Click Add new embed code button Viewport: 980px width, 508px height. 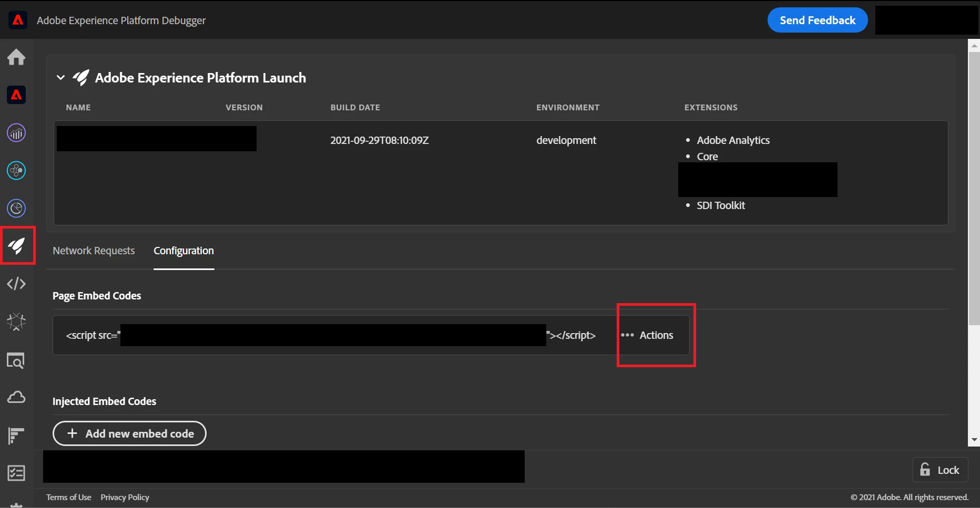click(129, 433)
